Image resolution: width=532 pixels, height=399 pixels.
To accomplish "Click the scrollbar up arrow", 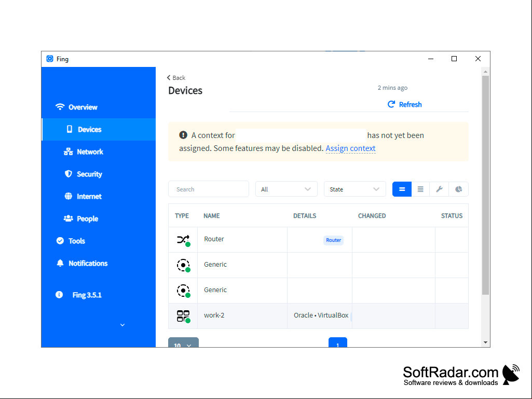I will 485,72.
